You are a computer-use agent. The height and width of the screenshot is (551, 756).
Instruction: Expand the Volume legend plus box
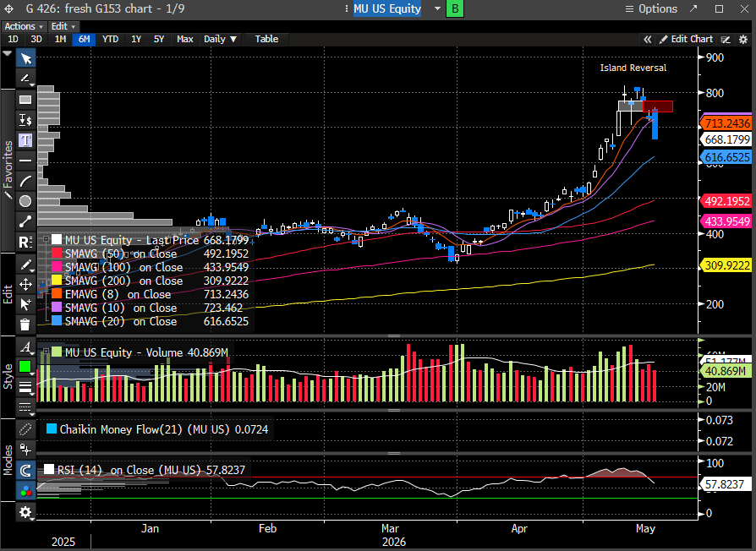point(46,352)
